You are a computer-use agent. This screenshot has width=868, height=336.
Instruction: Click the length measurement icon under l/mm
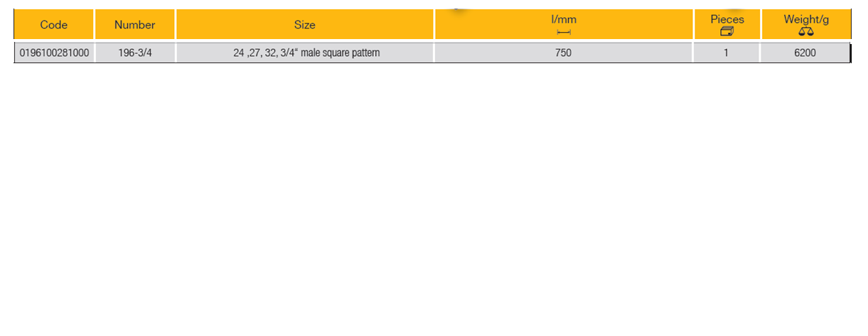(x=564, y=32)
